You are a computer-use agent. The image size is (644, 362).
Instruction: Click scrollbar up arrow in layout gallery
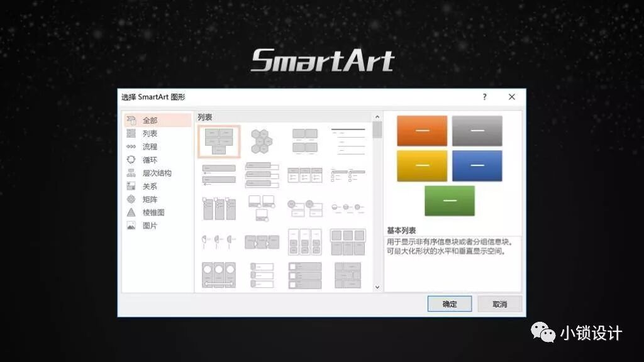coord(377,117)
